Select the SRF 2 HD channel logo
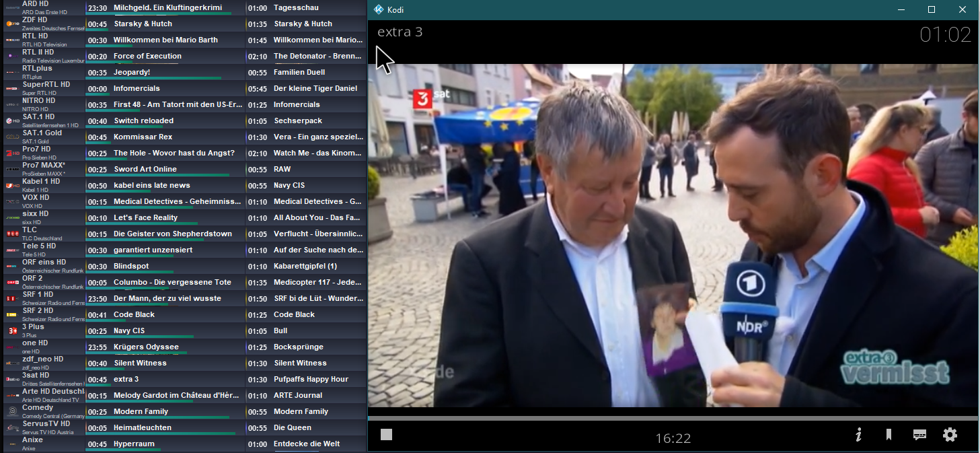The height and width of the screenshot is (453, 980). (12, 314)
